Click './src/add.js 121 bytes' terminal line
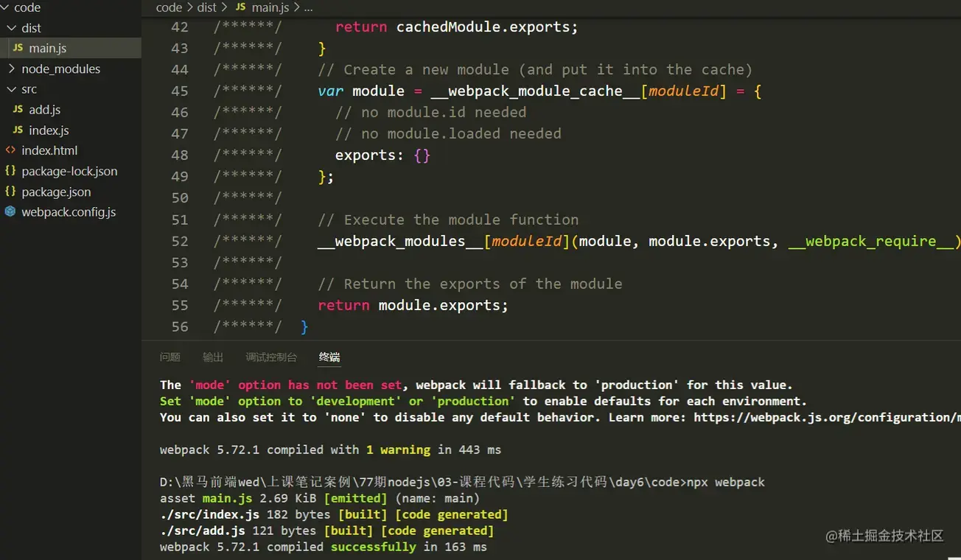The height and width of the screenshot is (560, 961). (x=326, y=531)
